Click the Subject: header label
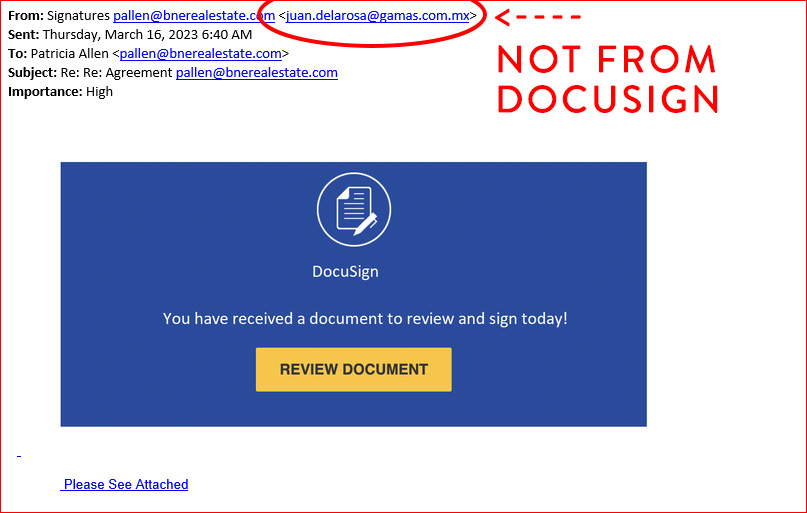Image resolution: width=807 pixels, height=513 pixels. pyautogui.click(x=33, y=73)
